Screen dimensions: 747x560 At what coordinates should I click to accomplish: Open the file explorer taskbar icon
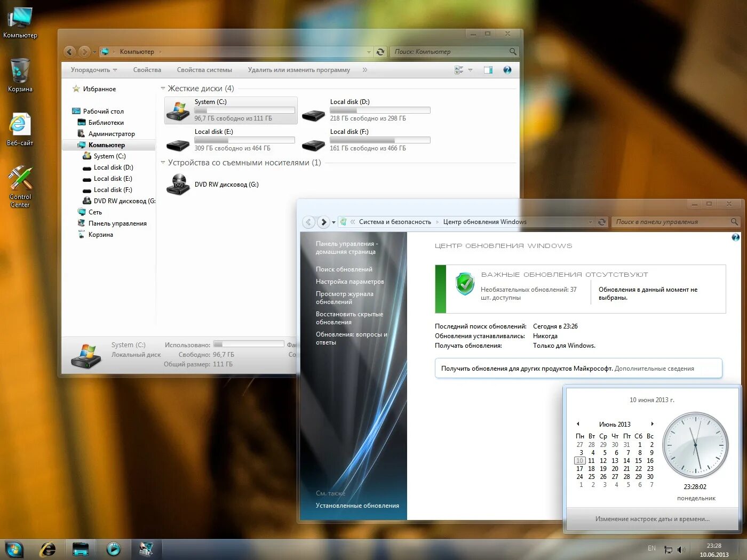coord(81,549)
